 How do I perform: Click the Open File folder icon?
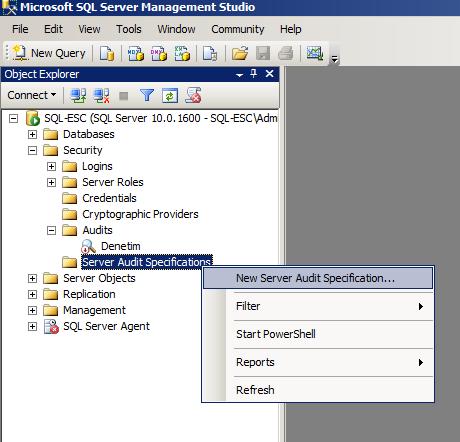[240, 53]
